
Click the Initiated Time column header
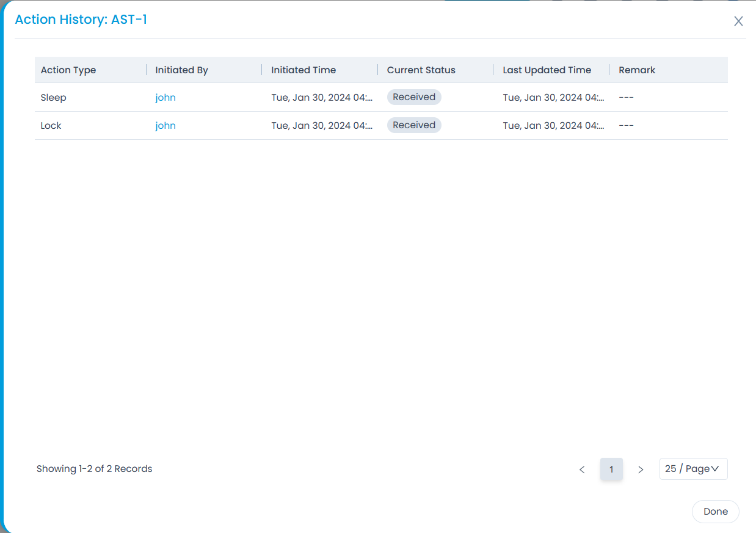point(303,70)
